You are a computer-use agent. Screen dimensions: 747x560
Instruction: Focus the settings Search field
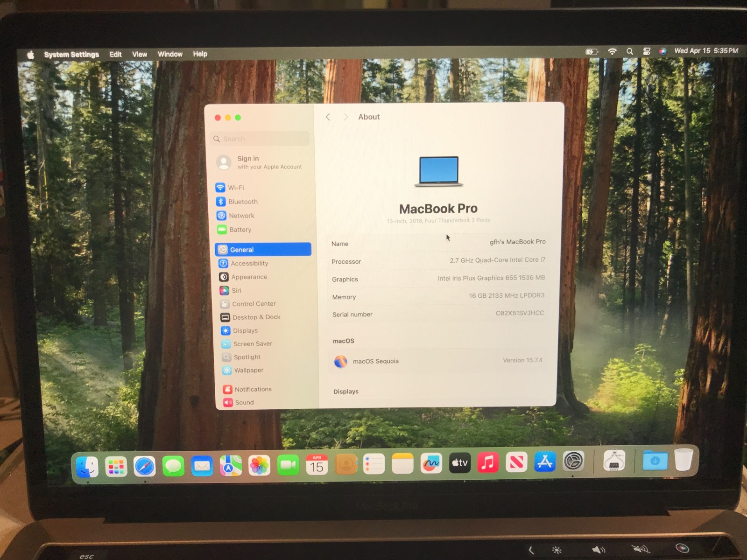tap(261, 139)
